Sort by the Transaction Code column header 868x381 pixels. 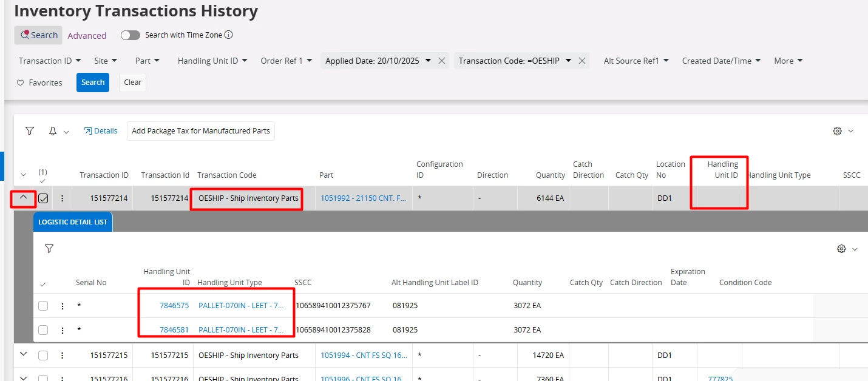coord(227,175)
